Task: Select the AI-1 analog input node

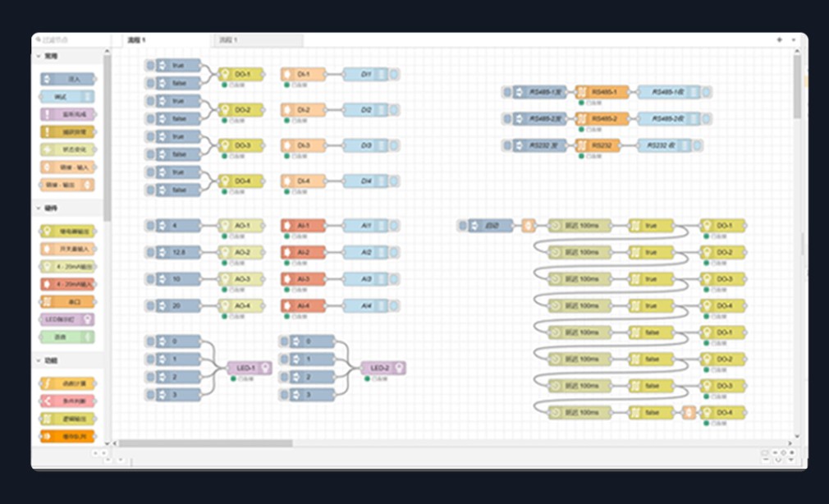Action: pyautogui.click(x=303, y=226)
